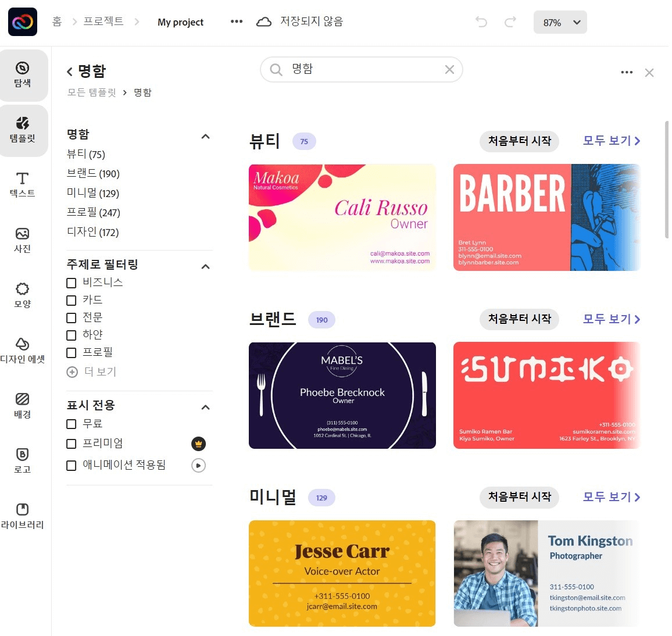
Task: Check the 비즈니스 filter checkbox
Action: pyautogui.click(x=72, y=283)
